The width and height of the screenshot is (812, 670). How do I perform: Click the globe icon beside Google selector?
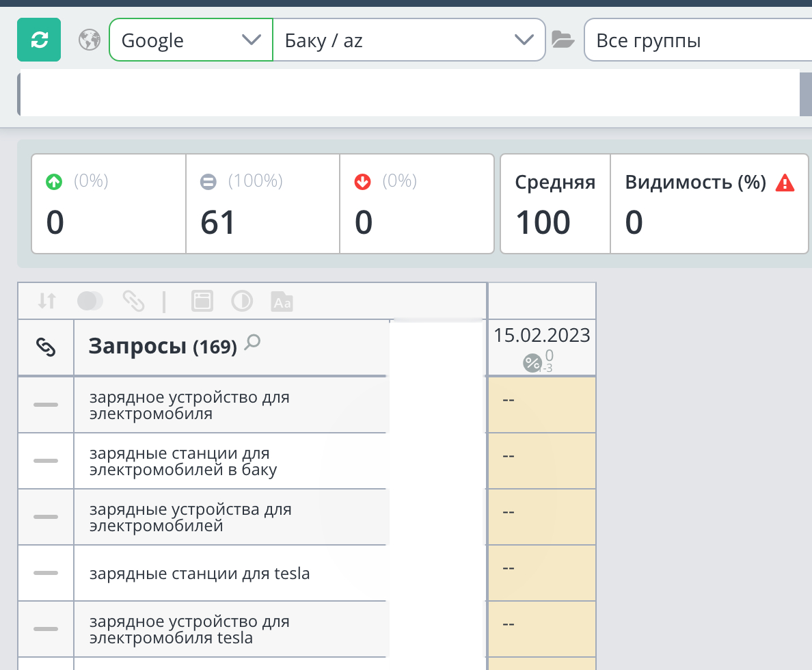[90, 40]
